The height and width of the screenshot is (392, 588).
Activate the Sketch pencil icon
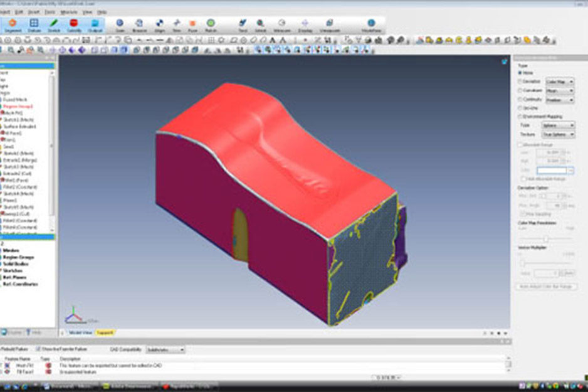pyautogui.click(x=54, y=24)
